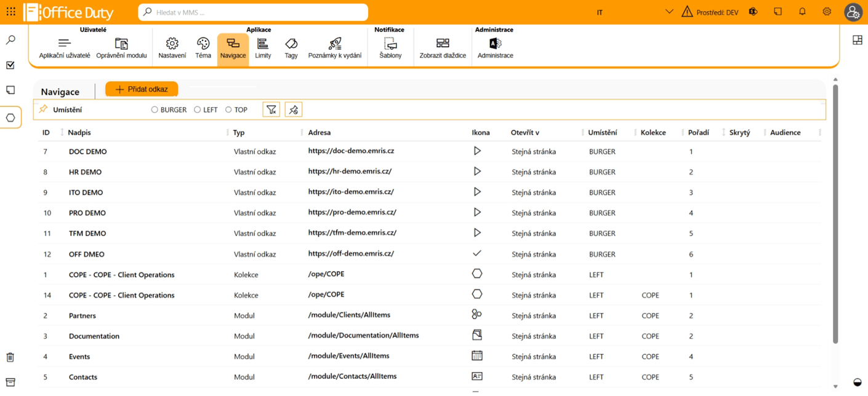This screenshot has height=396, width=868.
Task: Open Tagy in ribbon
Action: [291, 48]
